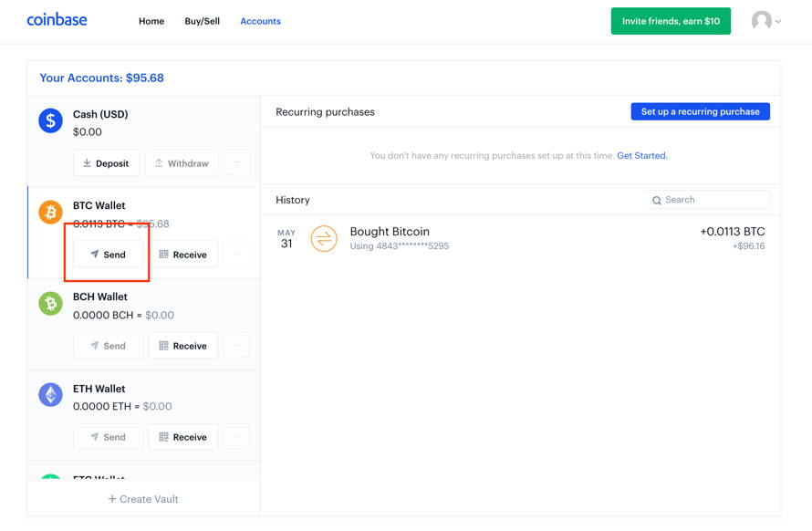The width and height of the screenshot is (812, 531).
Task: Click the Bought Bitcoin exchange icon
Action: [324, 239]
